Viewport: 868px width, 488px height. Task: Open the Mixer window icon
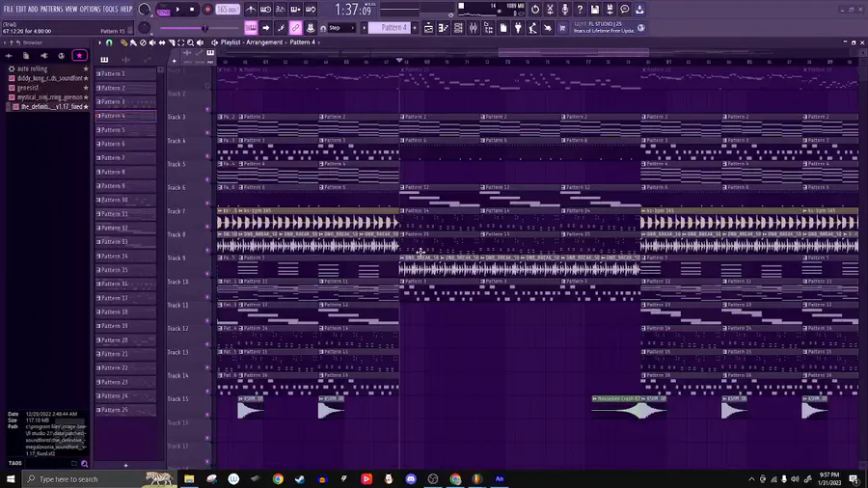(x=474, y=28)
